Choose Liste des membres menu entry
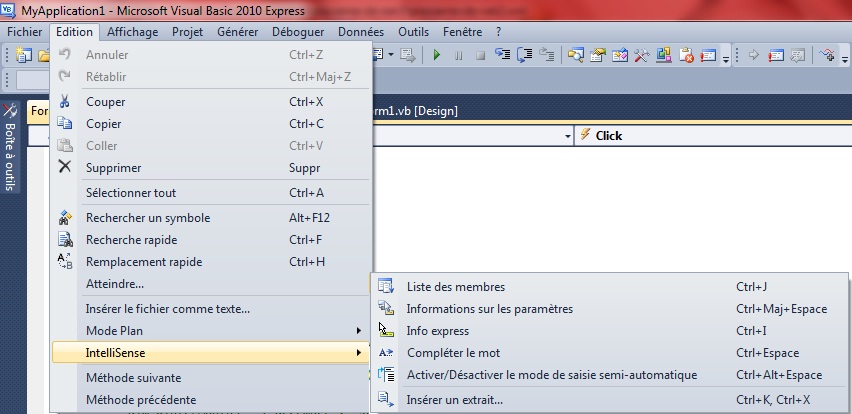This screenshot has width=852, height=414. [609, 287]
